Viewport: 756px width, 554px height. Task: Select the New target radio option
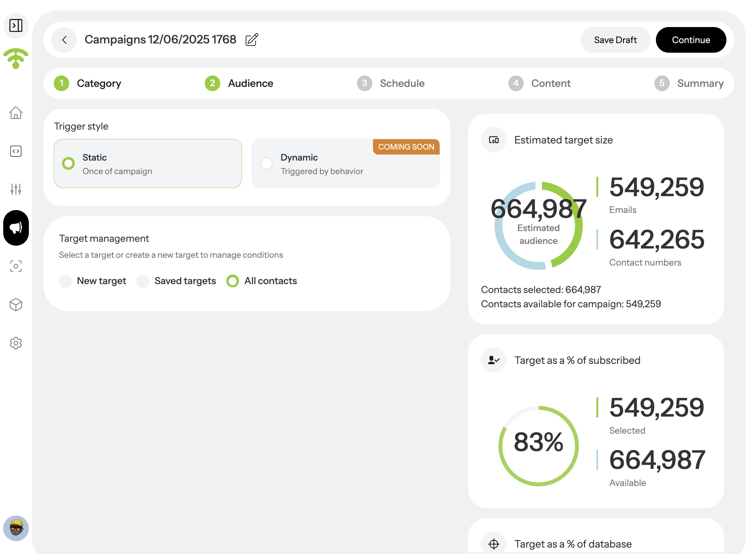tap(93, 281)
